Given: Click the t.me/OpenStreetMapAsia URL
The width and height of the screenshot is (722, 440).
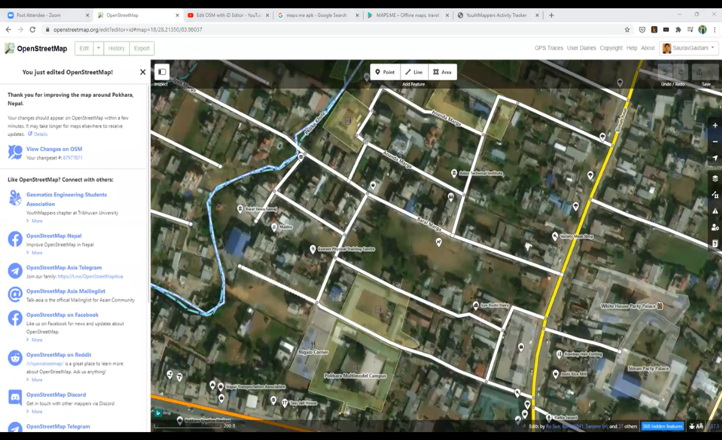Looking at the screenshot, I should pyautogui.click(x=90, y=277).
